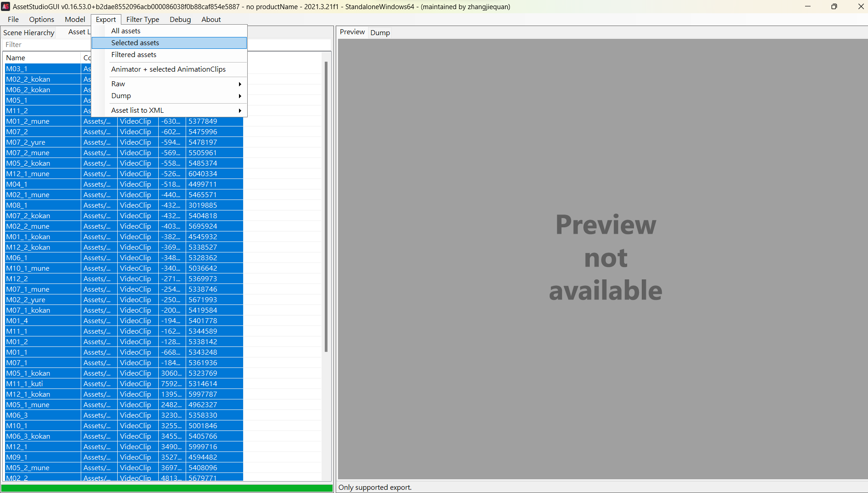Select the Preview tab
Screen dimensions: 868x493
click(x=352, y=32)
